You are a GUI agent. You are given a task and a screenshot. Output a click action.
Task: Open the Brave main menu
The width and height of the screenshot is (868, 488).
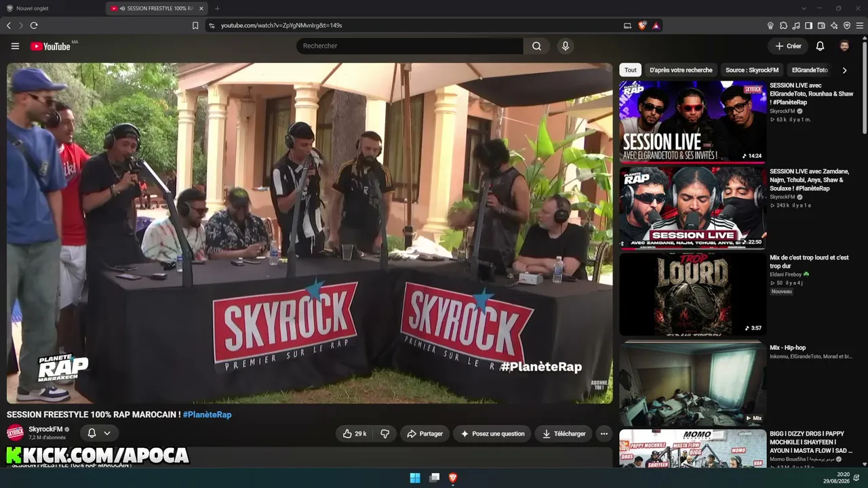pos(860,26)
